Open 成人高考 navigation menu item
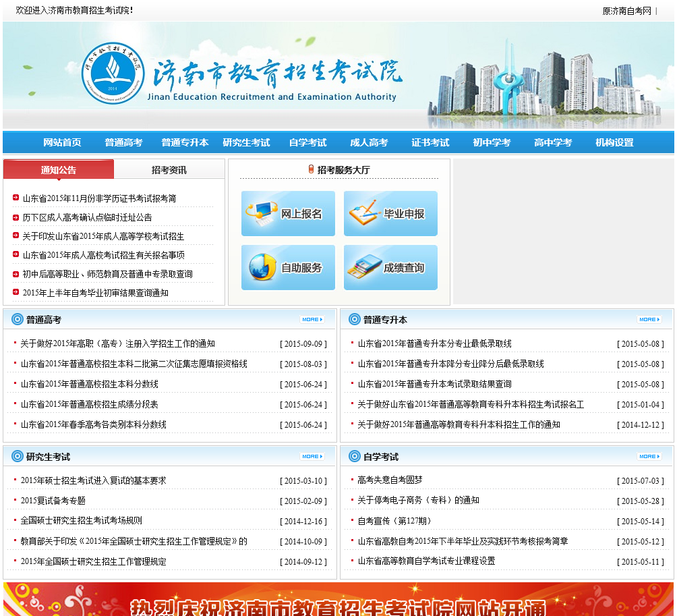This screenshot has height=616, width=677. pyautogui.click(x=369, y=142)
